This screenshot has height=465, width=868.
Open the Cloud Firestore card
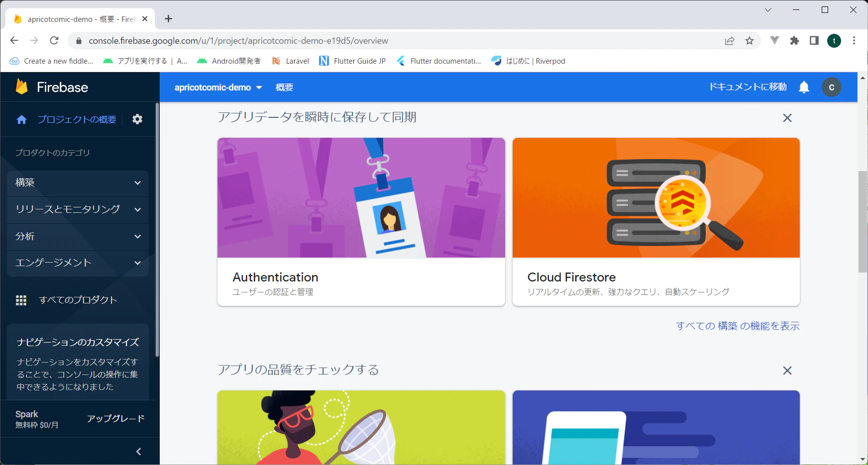[656, 222]
